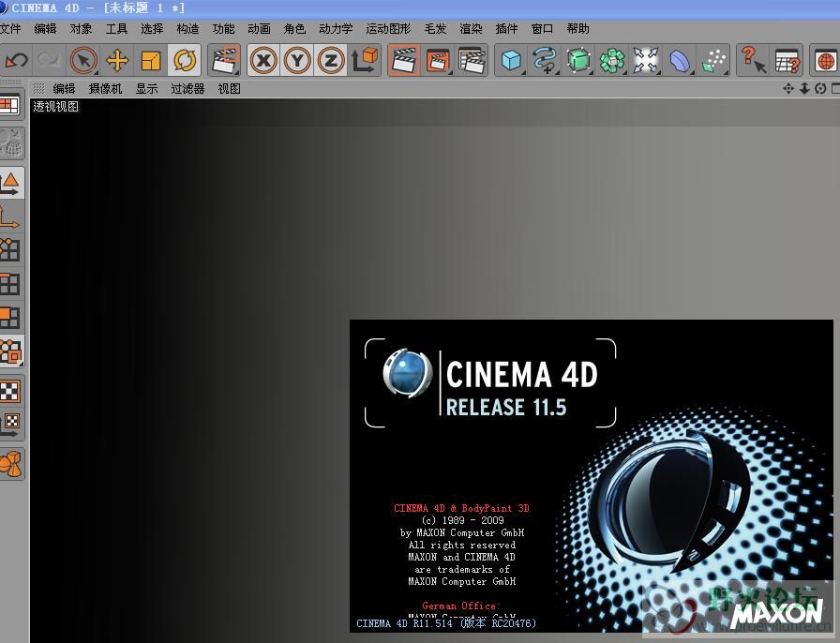
Task: Click the viewport zoom camera icon
Action: tap(804, 88)
